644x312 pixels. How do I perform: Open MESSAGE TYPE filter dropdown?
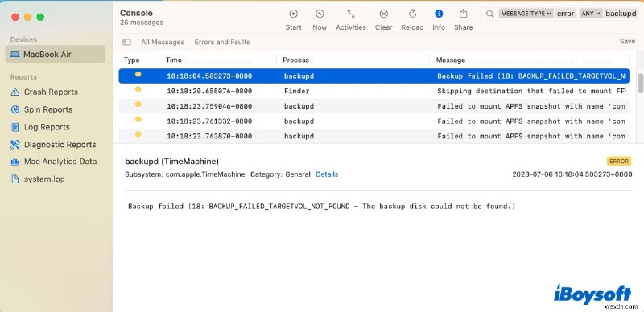[x=526, y=14]
